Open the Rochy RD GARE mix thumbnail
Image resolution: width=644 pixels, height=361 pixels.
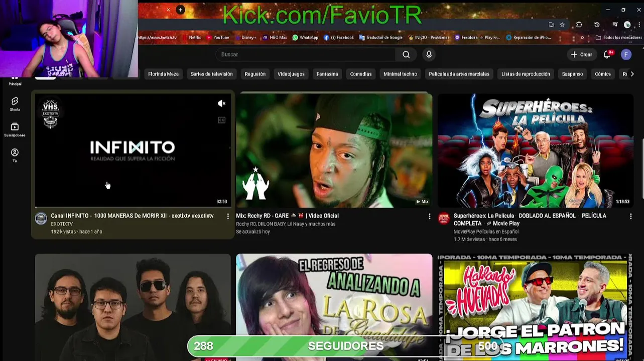(x=334, y=150)
